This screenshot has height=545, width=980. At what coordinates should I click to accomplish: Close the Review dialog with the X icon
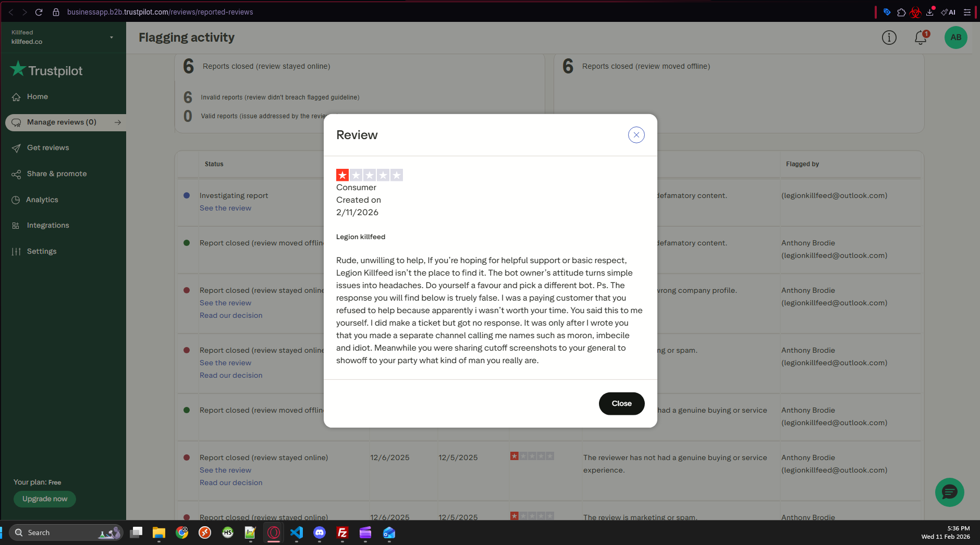pyautogui.click(x=636, y=135)
